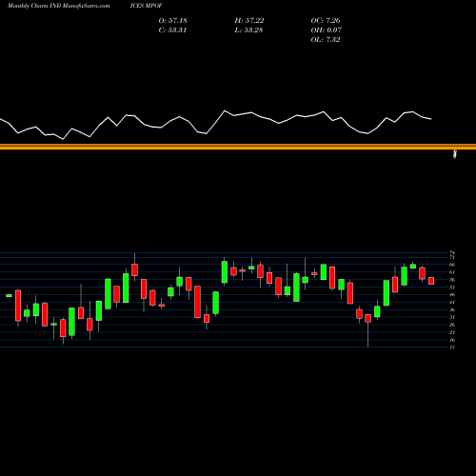
Task: Click the price axis label 56
Action: (452, 280)
